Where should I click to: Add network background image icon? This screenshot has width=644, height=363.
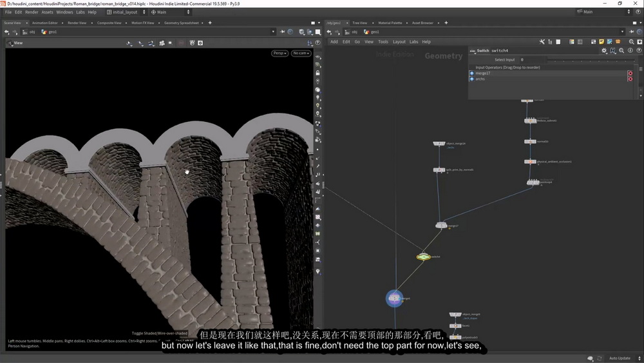[609, 41]
